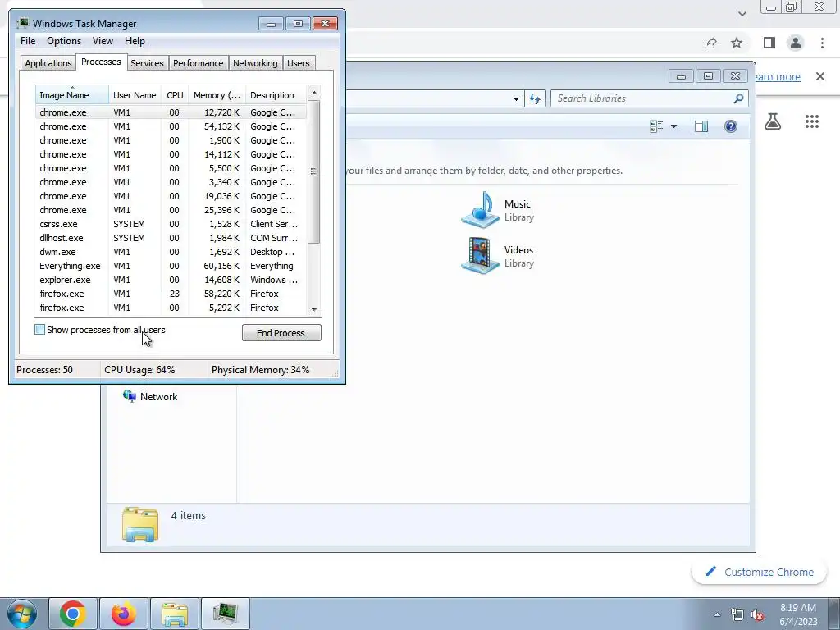Click the End Process button
Viewport: 840px width, 630px height.
click(282, 333)
